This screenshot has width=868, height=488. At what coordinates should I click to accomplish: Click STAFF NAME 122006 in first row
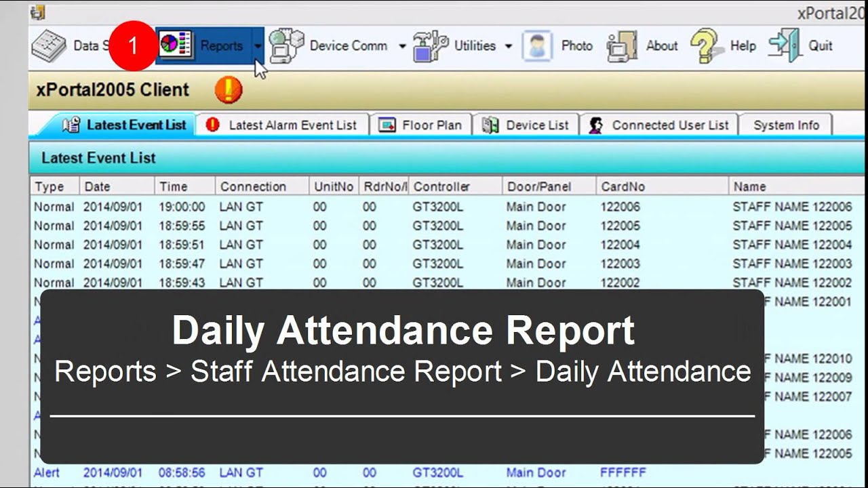[792, 207]
